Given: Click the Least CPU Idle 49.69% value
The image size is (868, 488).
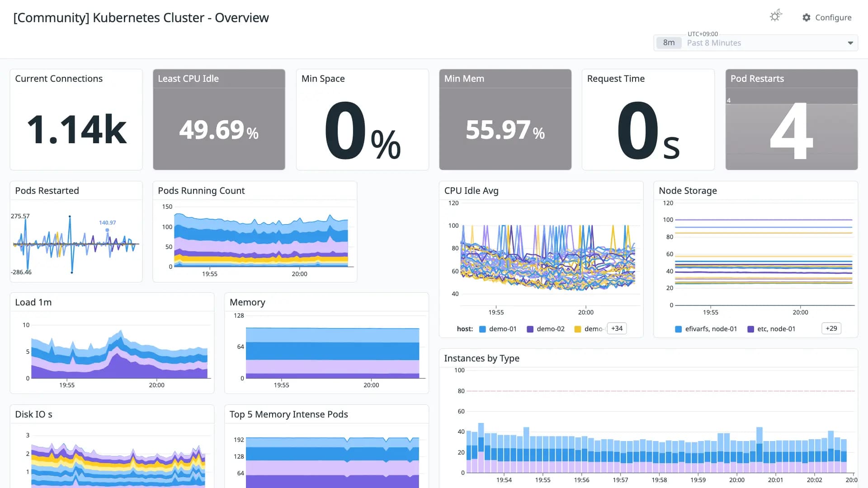Looking at the screenshot, I should point(219,130).
